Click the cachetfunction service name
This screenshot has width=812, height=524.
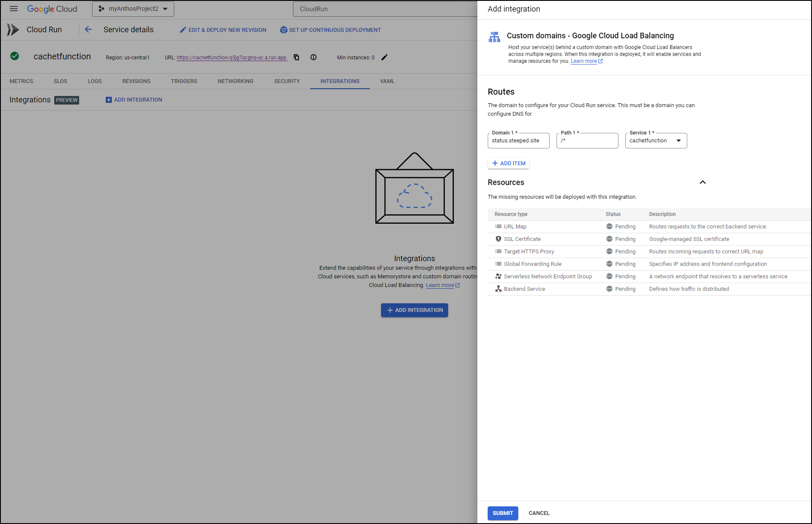pyautogui.click(x=62, y=56)
